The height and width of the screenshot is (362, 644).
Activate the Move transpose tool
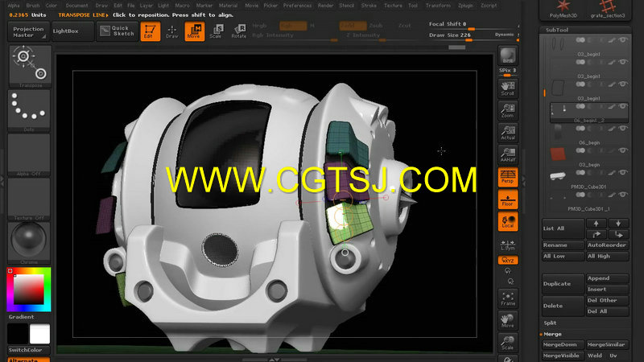click(x=195, y=31)
